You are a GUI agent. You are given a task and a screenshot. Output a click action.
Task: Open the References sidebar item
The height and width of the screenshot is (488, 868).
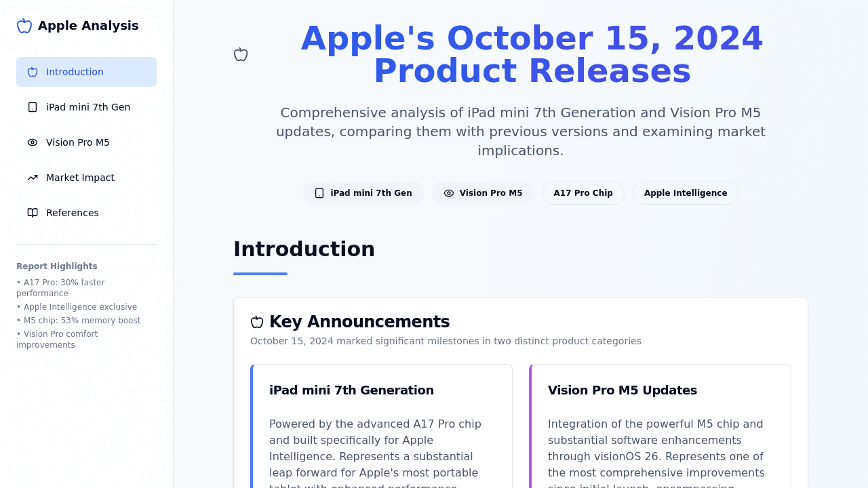pos(73,213)
